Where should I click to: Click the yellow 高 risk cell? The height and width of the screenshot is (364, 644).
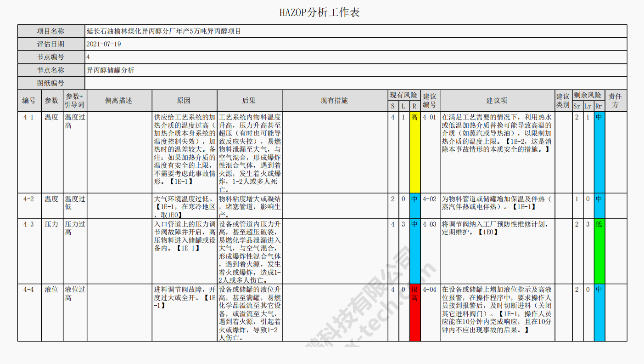414,152
